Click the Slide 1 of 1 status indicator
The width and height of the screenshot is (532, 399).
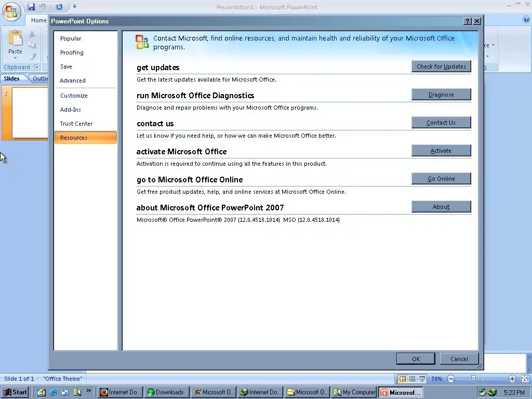19,379
